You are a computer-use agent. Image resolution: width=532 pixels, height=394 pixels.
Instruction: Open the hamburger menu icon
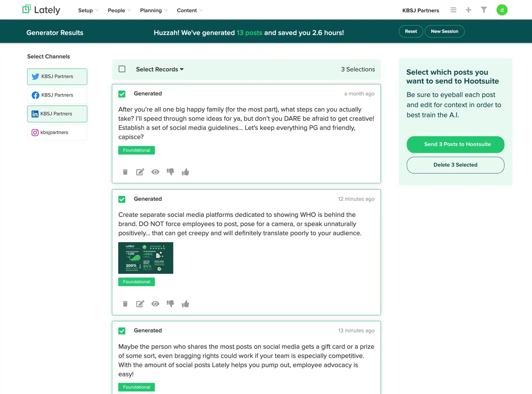tap(453, 10)
